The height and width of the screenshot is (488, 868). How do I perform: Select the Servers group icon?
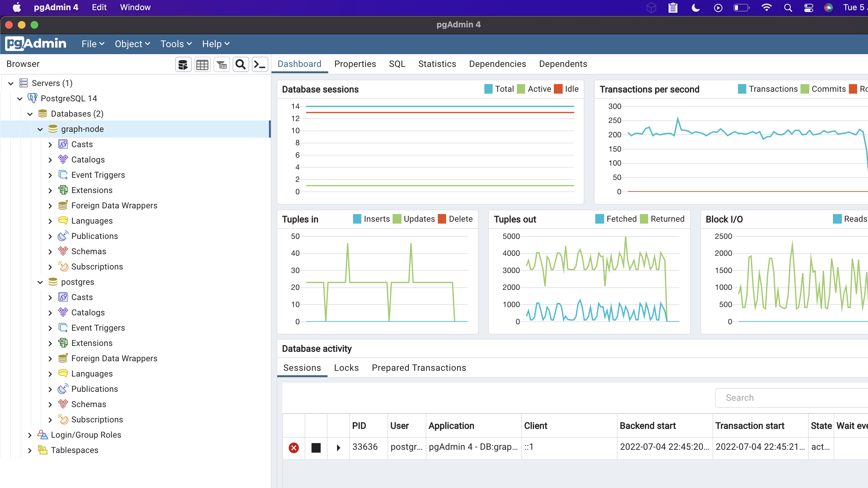click(x=23, y=83)
